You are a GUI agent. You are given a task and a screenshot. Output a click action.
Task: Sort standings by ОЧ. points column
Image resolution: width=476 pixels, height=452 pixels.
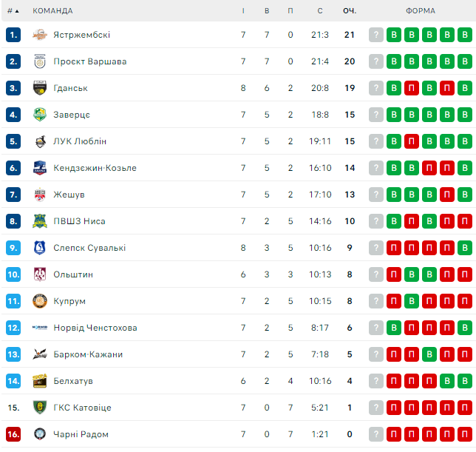coord(350,11)
